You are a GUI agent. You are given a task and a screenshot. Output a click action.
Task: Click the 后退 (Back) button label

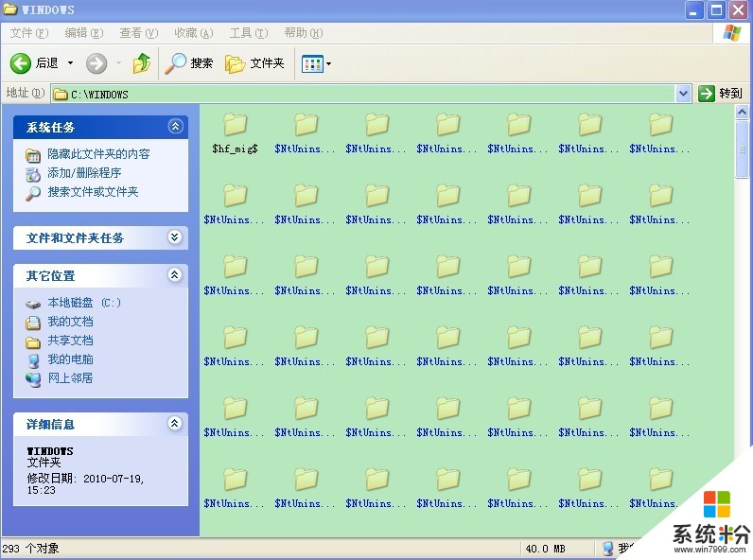click(46, 63)
